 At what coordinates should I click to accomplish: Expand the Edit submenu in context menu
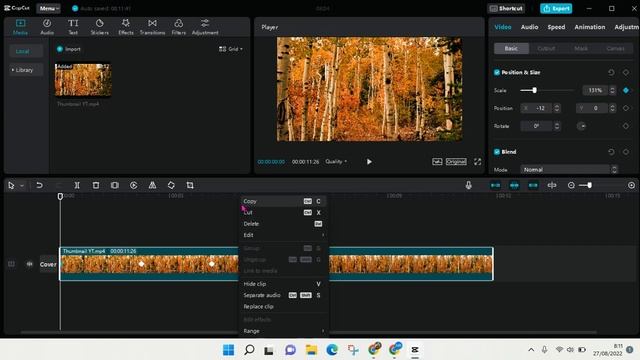pyautogui.click(x=283, y=235)
